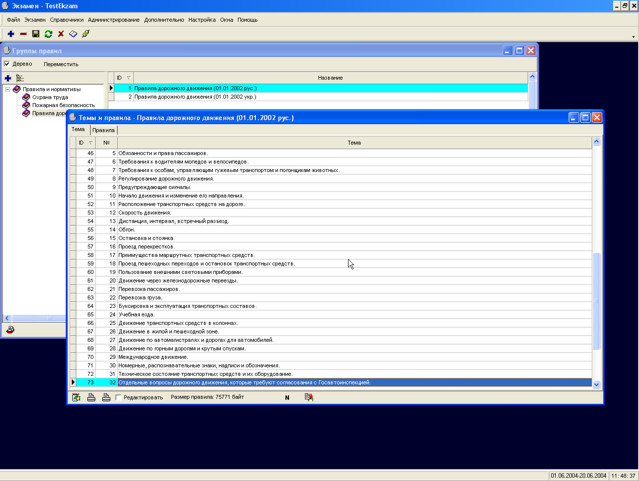Screen dimensions: 639x481
Task: Click the Переместить button
Action: [x=60, y=64]
